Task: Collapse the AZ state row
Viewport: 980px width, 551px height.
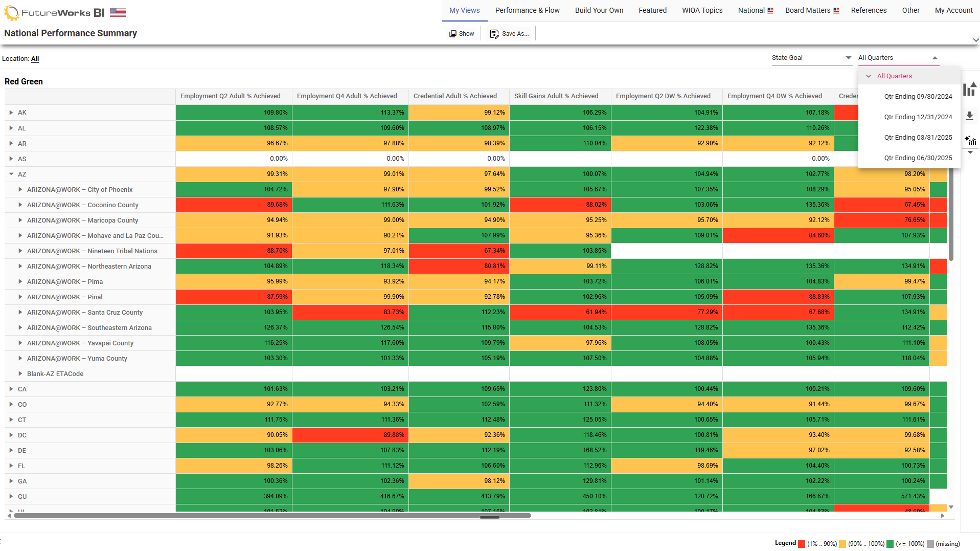Action: click(11, 174)
